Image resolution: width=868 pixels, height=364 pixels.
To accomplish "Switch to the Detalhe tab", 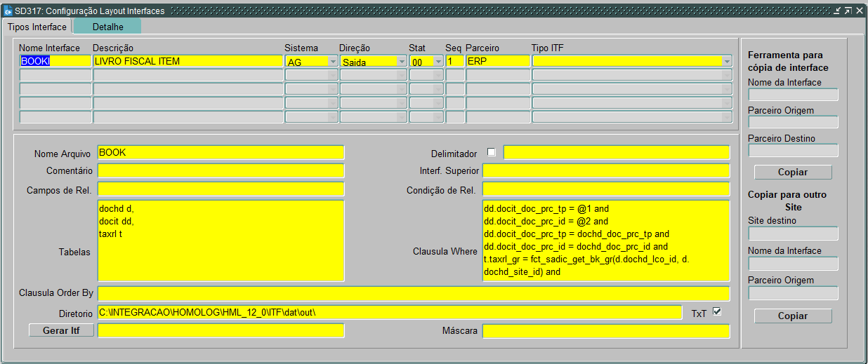I will 107,27.
